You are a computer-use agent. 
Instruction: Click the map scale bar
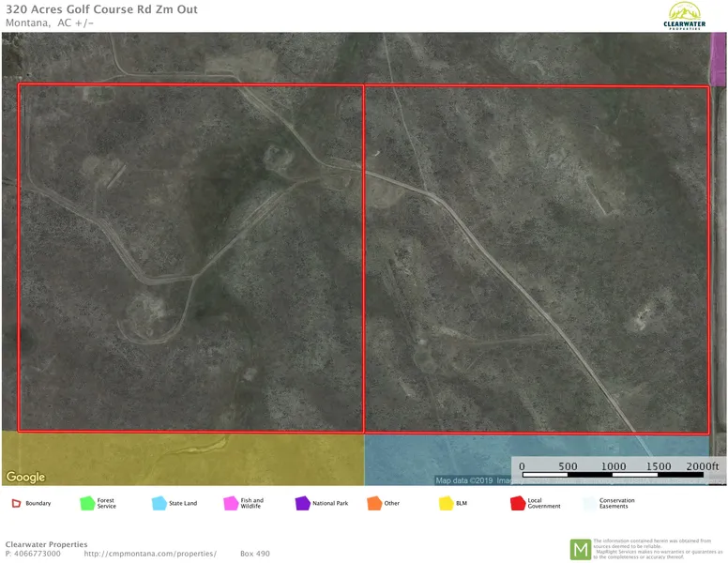[614, 475]
